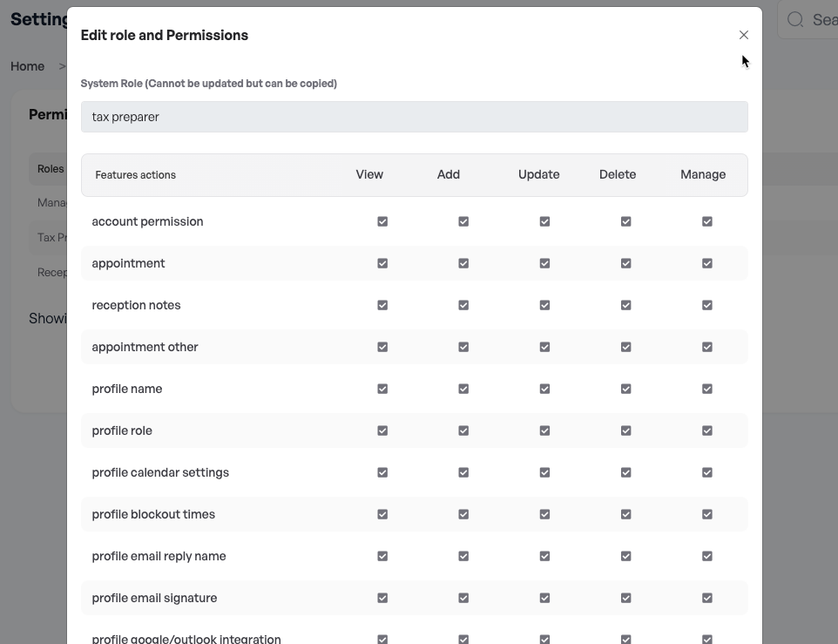Click the 'account permission' row label
This screenshot has height=644, width=838.
tap(147, 221)
